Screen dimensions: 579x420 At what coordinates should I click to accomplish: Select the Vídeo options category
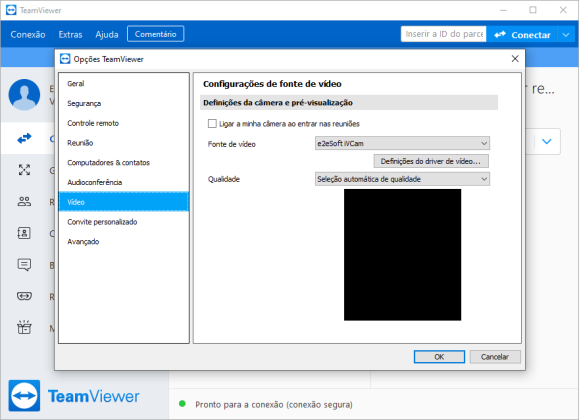(x=124, y=202)
